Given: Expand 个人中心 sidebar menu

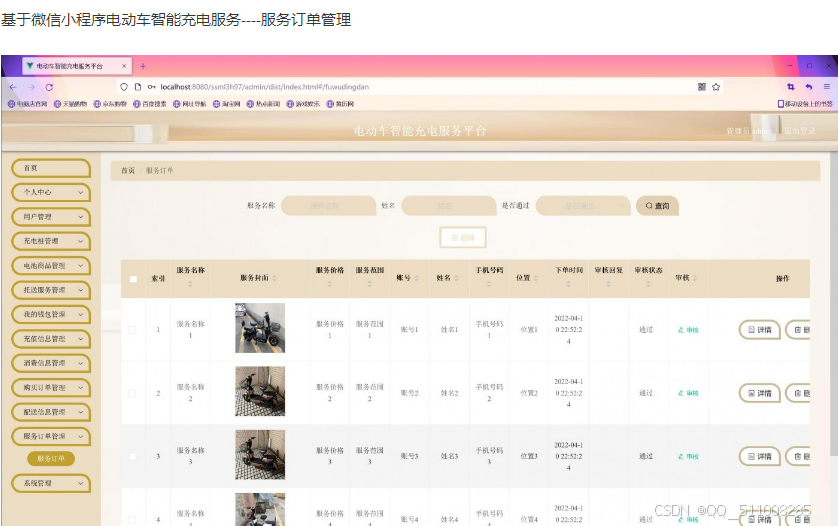Looking at the screenshot, I should (x=50, y=192).
